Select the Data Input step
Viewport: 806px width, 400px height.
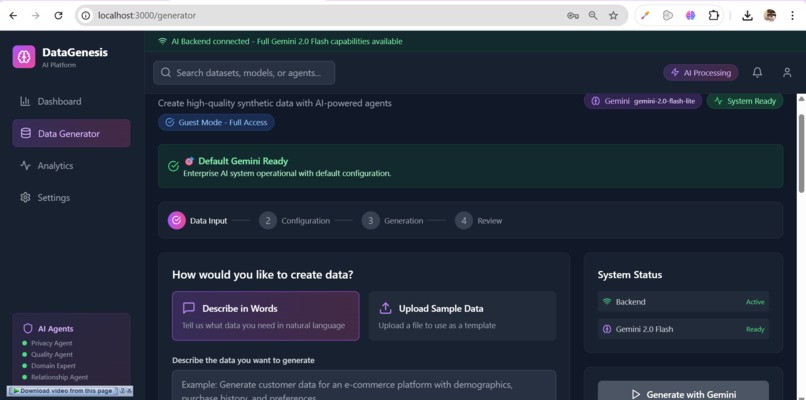pyautogui.click(x=197, y=221)
